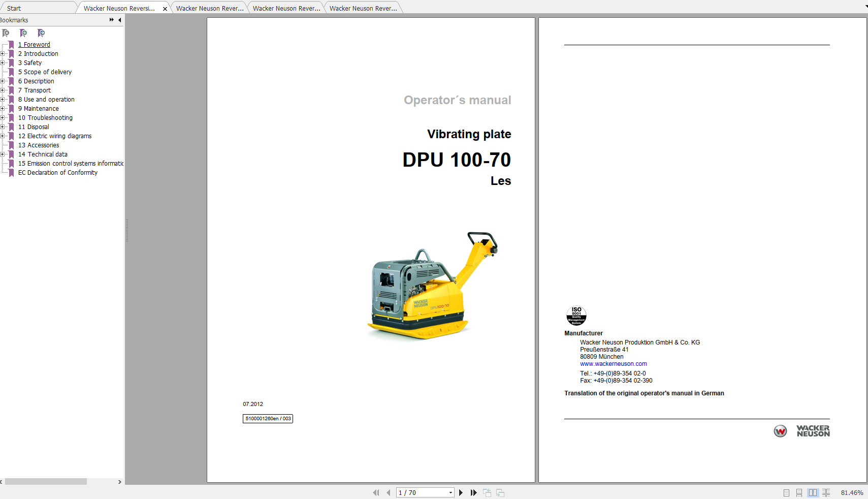
Task: Click the bookmark icon with the blue arrow
Action: (x=41, y=33)
